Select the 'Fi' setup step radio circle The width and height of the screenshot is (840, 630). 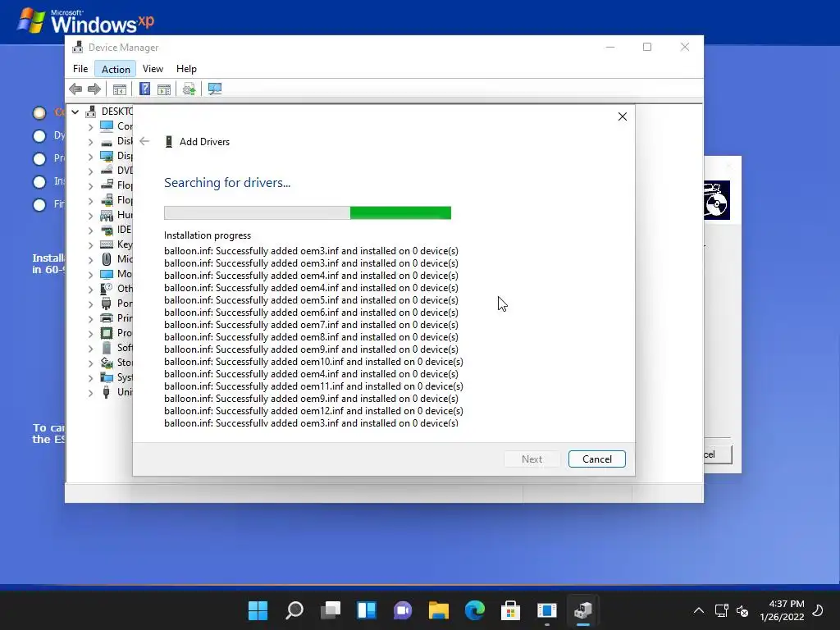tap(39, 205)
